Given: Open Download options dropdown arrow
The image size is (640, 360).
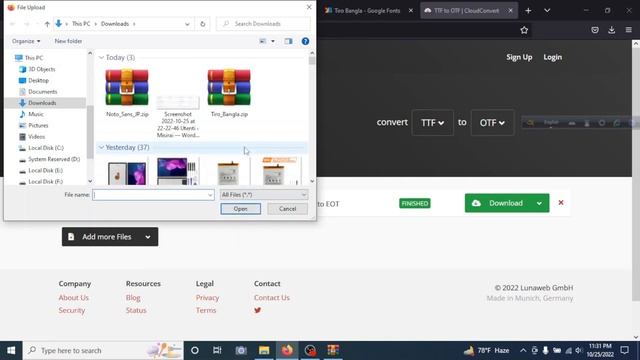Looking at the screenshot, I should 539,203.
